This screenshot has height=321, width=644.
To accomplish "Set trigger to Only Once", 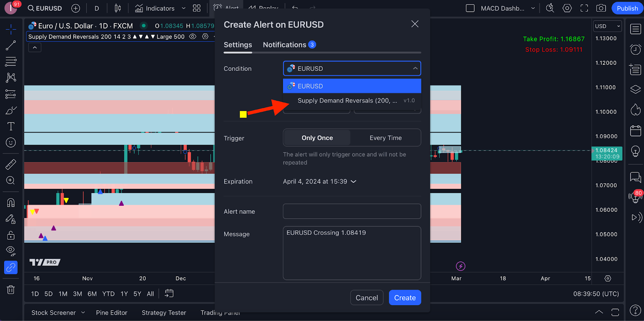I will tap(317, 138).
